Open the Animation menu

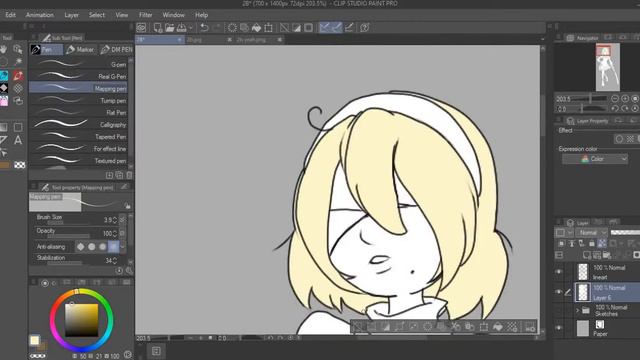[40, 15]
